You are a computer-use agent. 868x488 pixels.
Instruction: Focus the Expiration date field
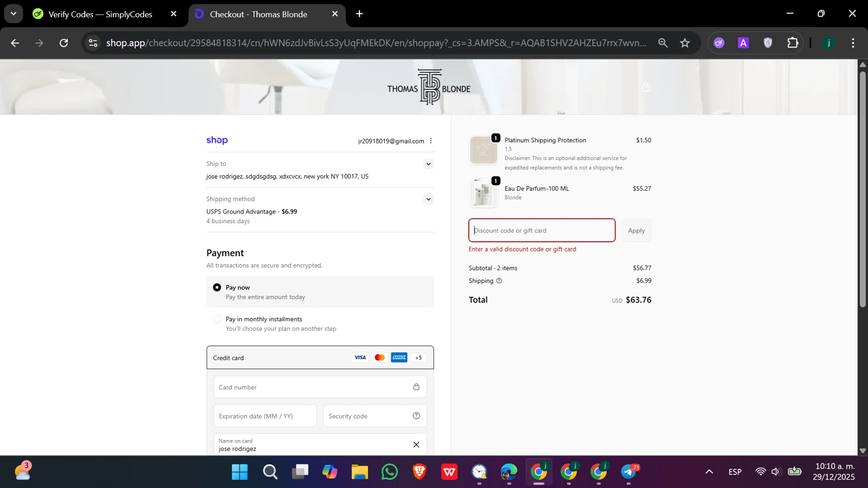coord(265,416)
